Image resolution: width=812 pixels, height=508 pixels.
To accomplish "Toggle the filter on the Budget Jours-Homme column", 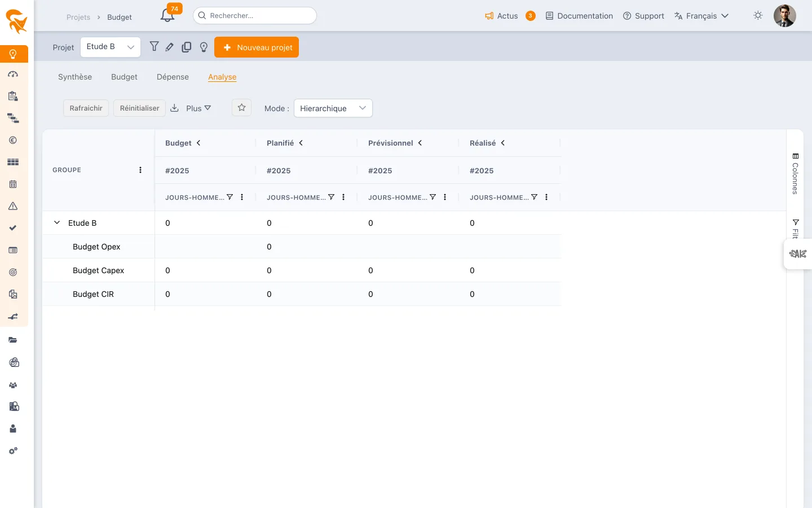I will [x=230, y=197].
